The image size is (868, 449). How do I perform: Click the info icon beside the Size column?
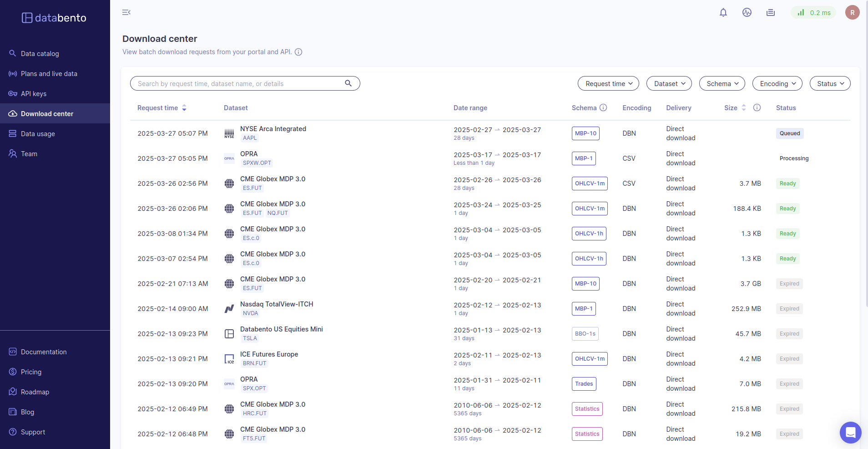point(757,108)
